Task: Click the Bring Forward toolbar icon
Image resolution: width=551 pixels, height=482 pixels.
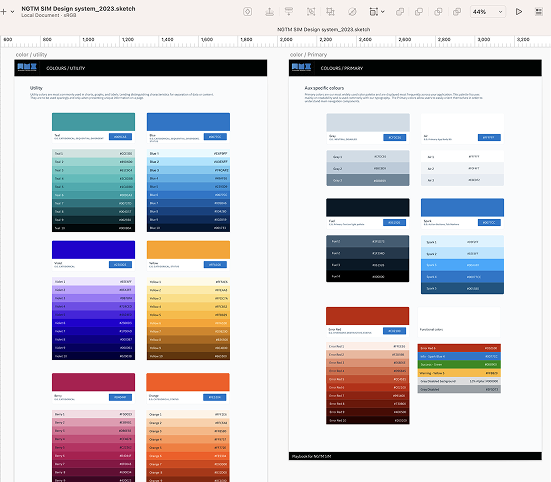Action: point(270,12)
